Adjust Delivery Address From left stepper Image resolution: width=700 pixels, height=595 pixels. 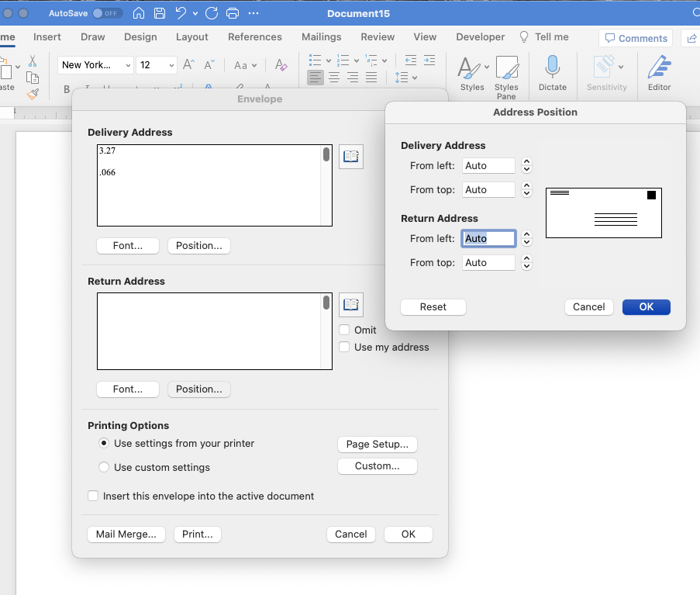(x=527, y=166)
